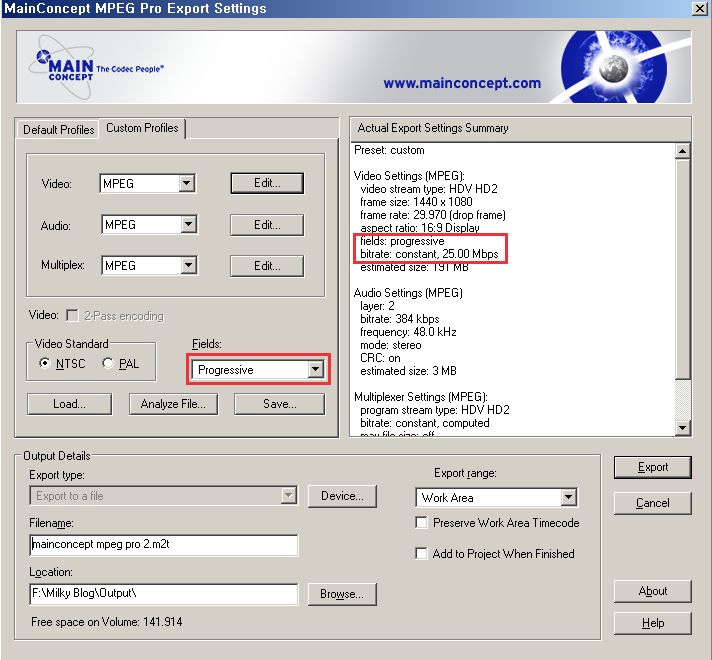Click 'Preset: custom' summary line
712x660 pixels.
point(389,150)
